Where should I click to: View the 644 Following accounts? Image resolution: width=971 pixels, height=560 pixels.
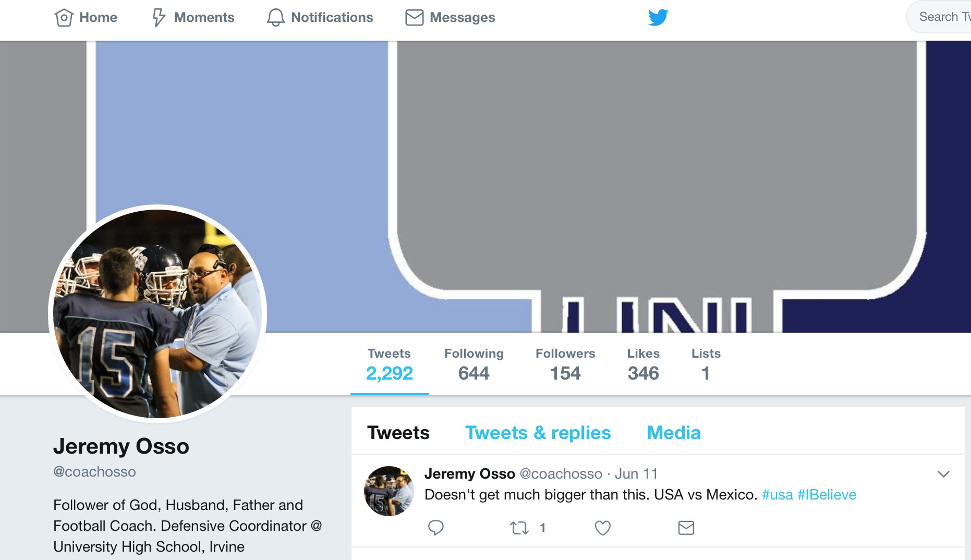474,364
